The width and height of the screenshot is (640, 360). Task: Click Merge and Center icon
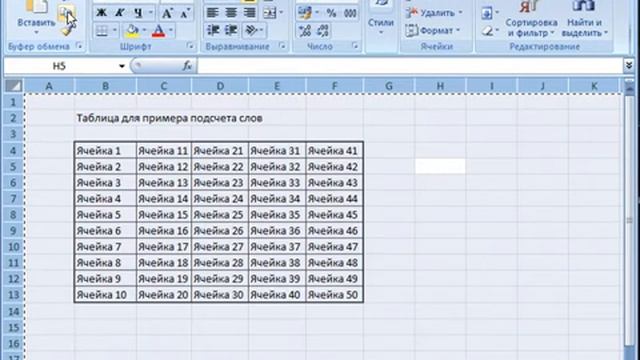point(269,13)
